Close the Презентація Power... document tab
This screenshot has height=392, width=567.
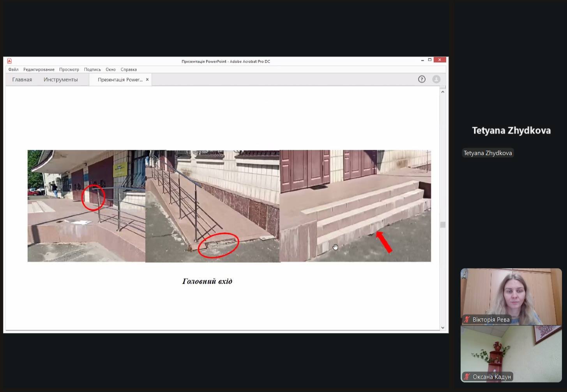pyautogui.click(x=147, y=79)
